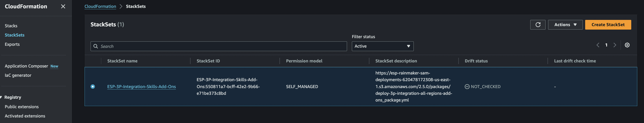
Task: Close the CloudFormation side navigation panel
Action: (63, 6)
